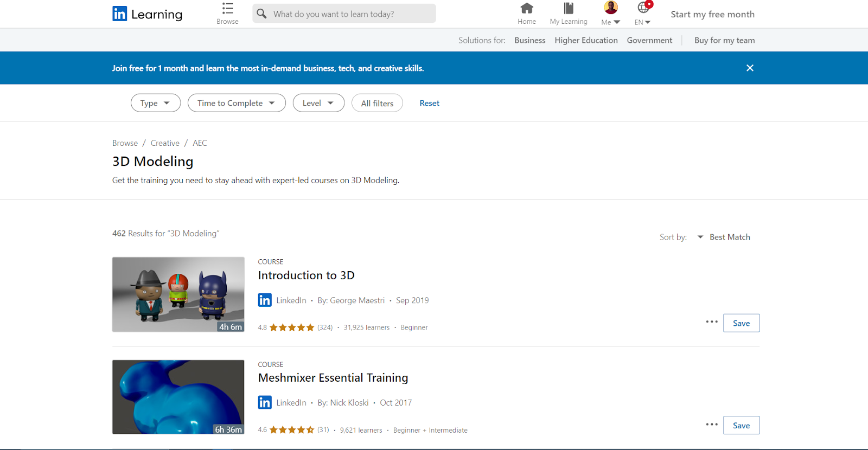Go to Home via house icon

pos(527,8)
